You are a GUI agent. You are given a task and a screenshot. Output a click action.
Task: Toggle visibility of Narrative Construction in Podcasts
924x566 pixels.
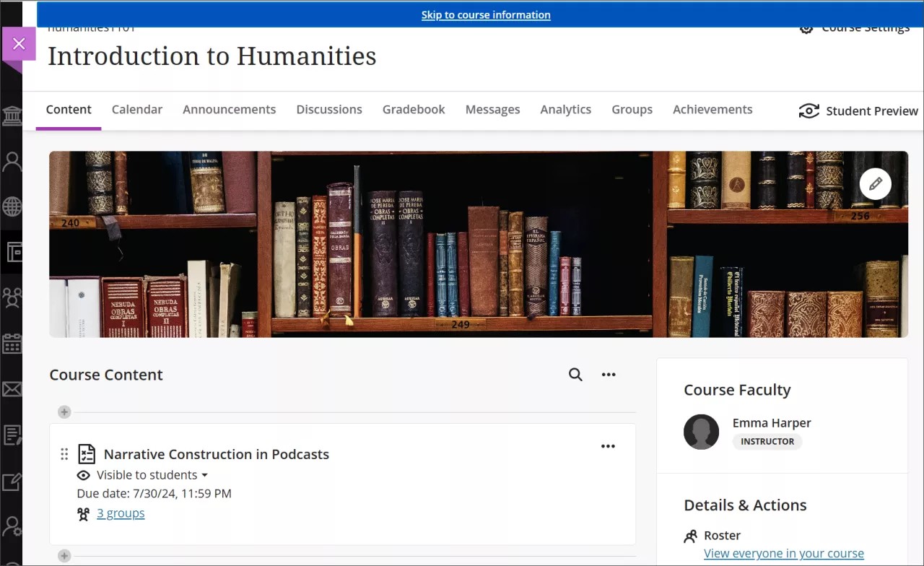[83, 475]
